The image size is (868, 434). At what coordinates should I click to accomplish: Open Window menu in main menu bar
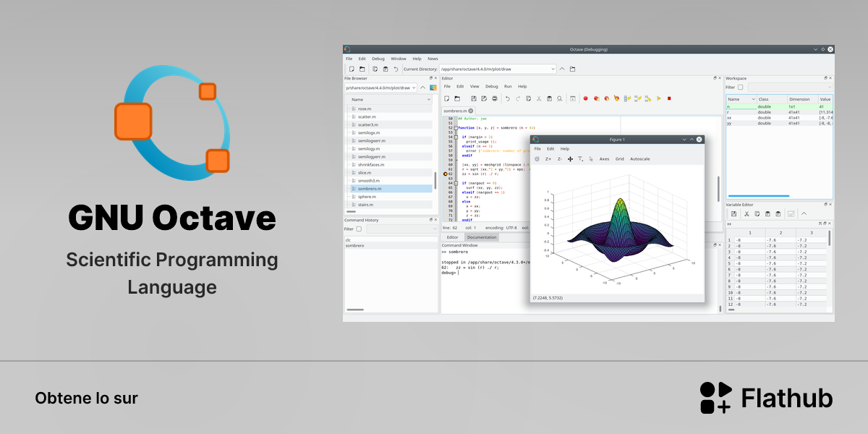(399, 59)
